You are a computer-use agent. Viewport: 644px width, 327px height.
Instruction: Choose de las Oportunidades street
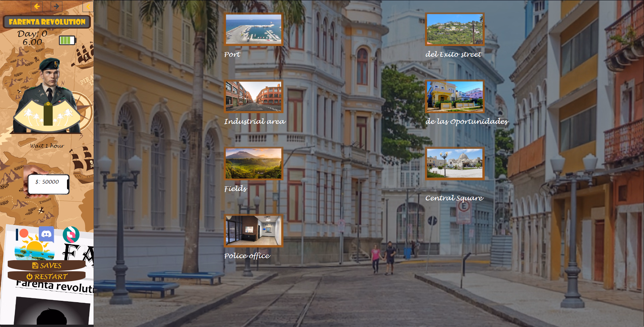pyautogui.click(x=455, y=96)
